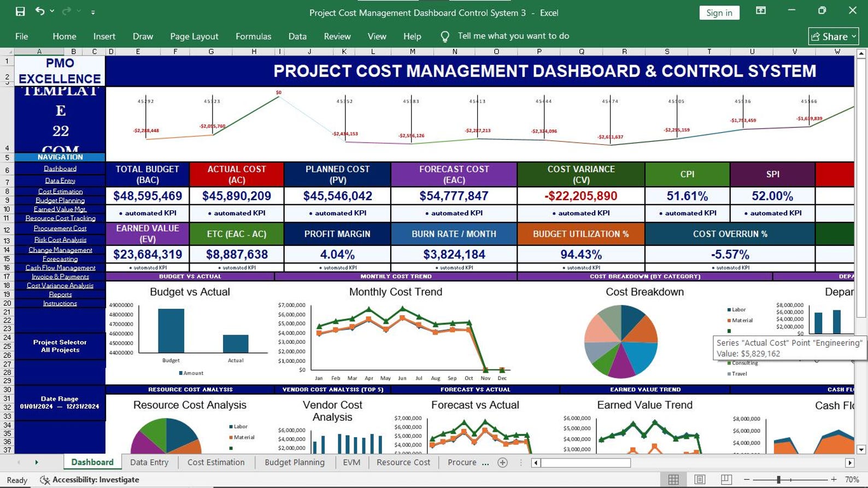Switch to Page Layout view icon
The image size is (868, 488).
700,479
